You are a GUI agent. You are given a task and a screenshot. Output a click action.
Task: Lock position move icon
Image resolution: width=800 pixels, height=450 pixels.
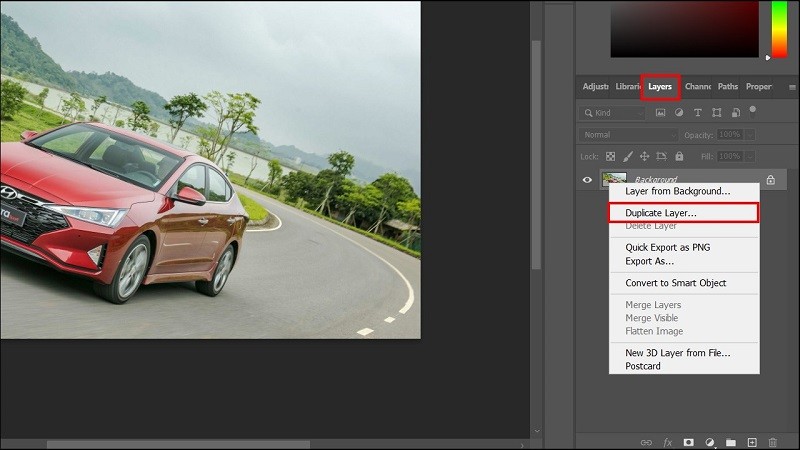(644, 156)
